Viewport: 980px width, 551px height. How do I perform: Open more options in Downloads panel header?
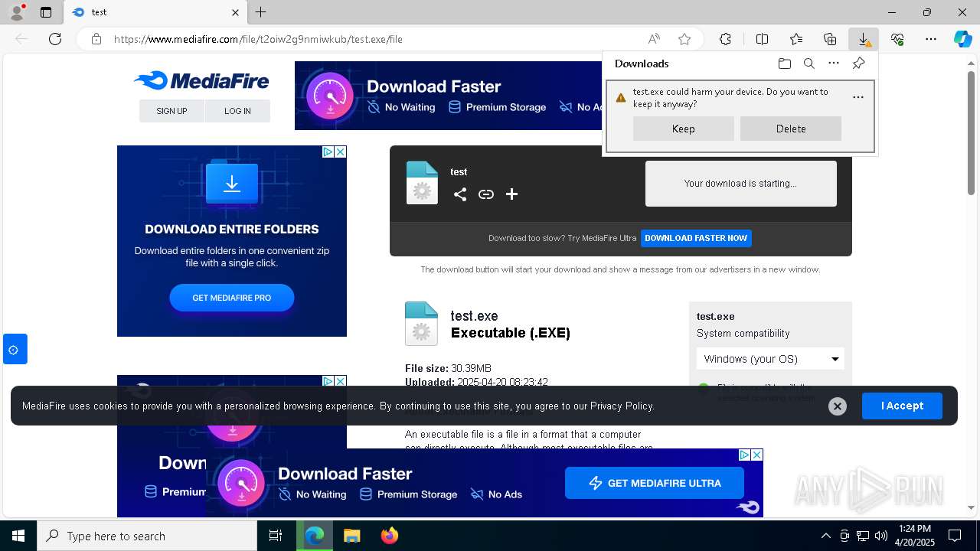coord(834,64)
